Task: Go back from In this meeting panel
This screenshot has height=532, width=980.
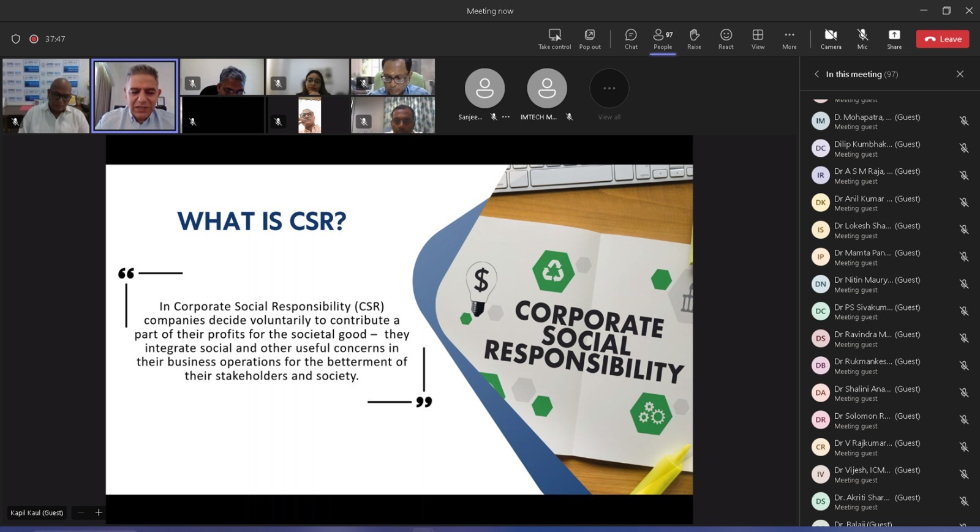Action: (x=816, y=74)
